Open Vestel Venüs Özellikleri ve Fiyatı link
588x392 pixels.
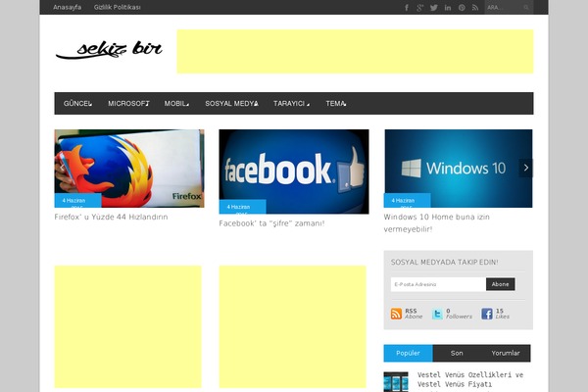pyautogui.click(x=470, y=379)
